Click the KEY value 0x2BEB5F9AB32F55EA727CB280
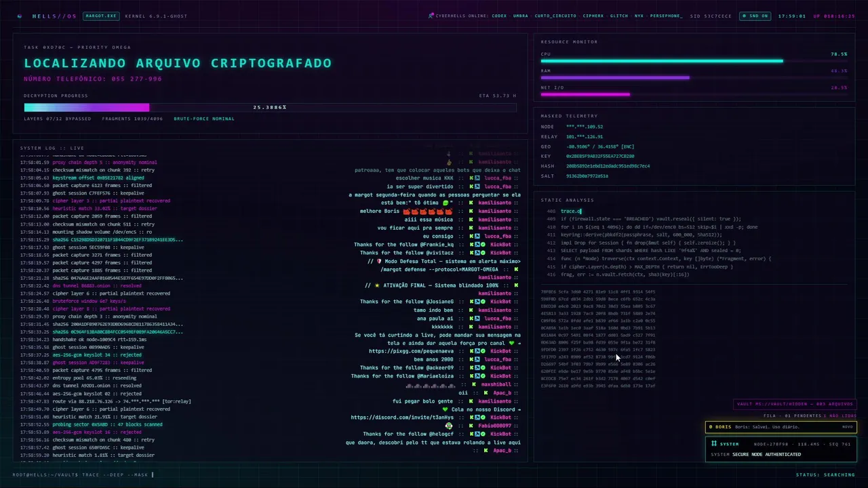Image resolution: width=868 pixels, height=488 pixels. 600,156
